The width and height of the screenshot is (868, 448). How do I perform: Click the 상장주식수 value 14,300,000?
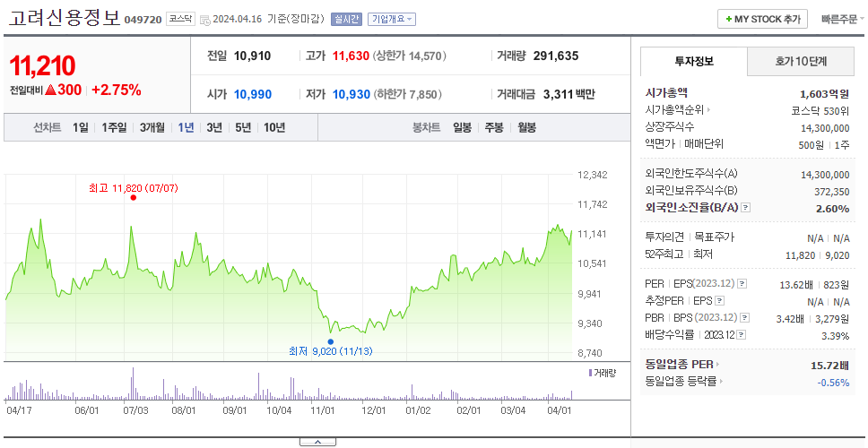pyautogui.click(x=825, y=128)
